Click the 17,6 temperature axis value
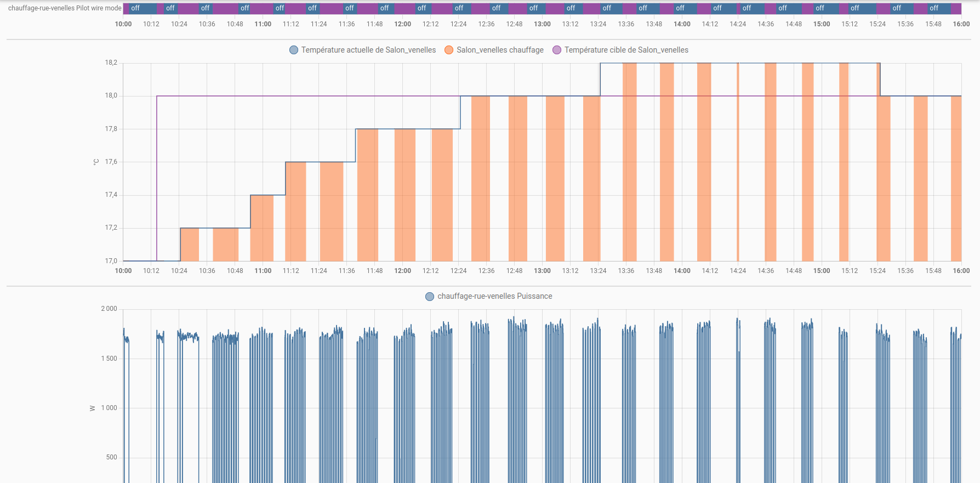 pos(111,162)
